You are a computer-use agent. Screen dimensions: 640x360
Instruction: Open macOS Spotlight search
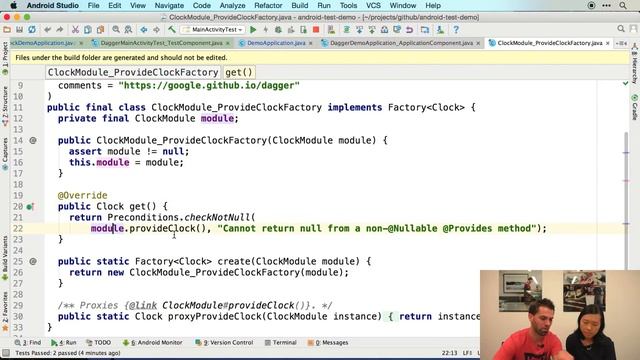click(x=623, y=6)
